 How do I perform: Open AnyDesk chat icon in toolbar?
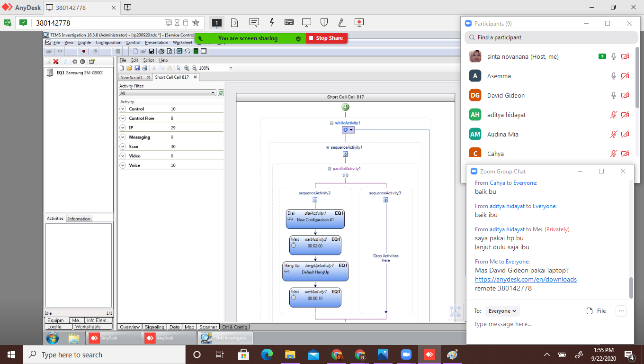pyautogui.click(x=254, y=23)
